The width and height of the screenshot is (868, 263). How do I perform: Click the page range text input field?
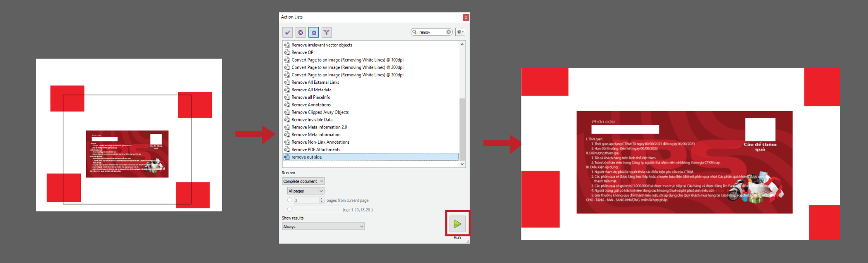[x=317, y=209]
